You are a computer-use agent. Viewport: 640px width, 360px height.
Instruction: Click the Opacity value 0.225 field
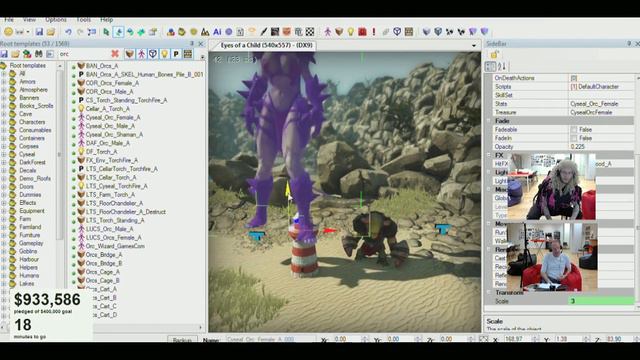click(601, 147)
